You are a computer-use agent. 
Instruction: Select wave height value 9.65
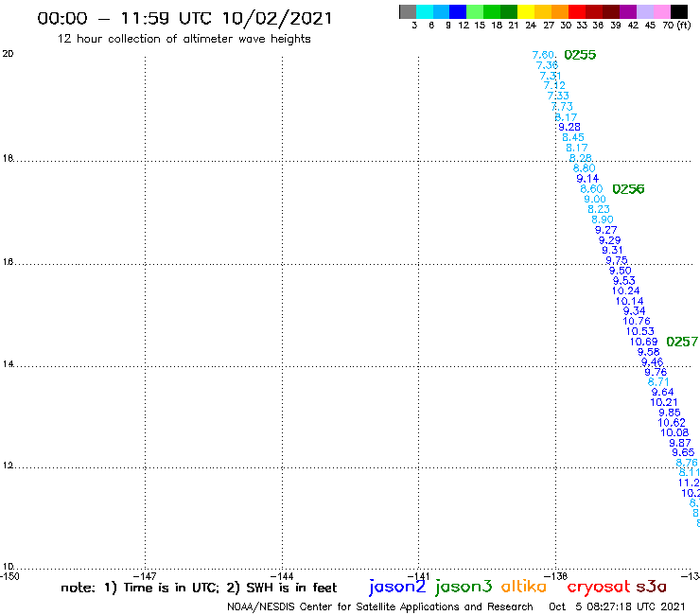[684, 452]
